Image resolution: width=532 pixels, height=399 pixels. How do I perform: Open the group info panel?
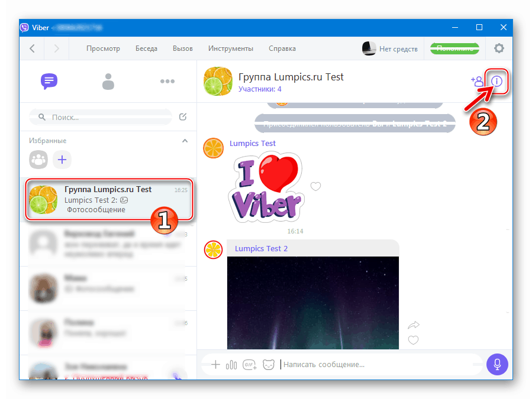coord(497,82)
